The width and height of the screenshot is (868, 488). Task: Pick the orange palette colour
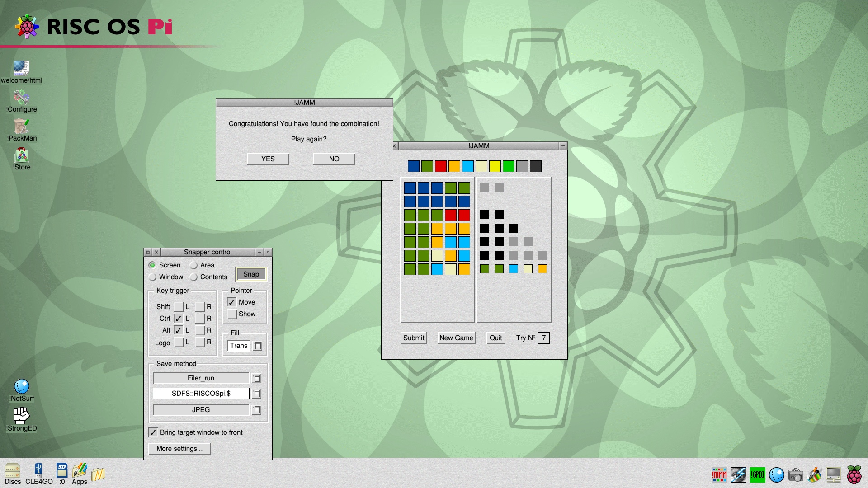coord(454,166)
